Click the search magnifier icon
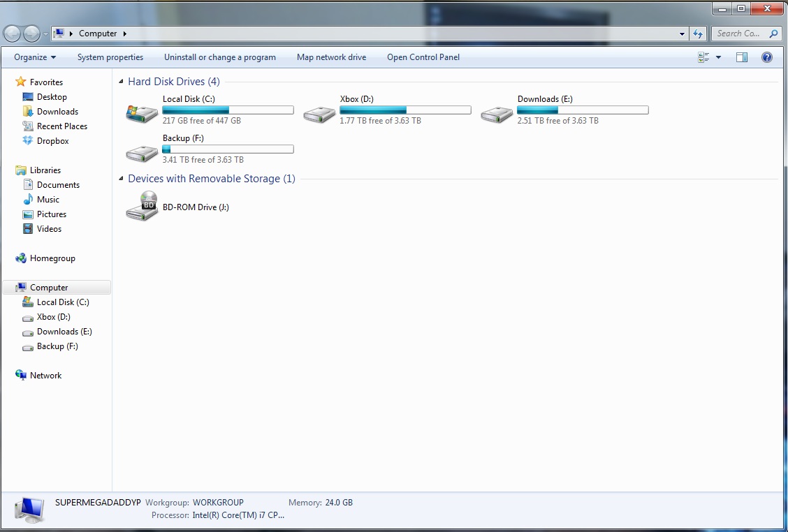 (x=773, y=34)
